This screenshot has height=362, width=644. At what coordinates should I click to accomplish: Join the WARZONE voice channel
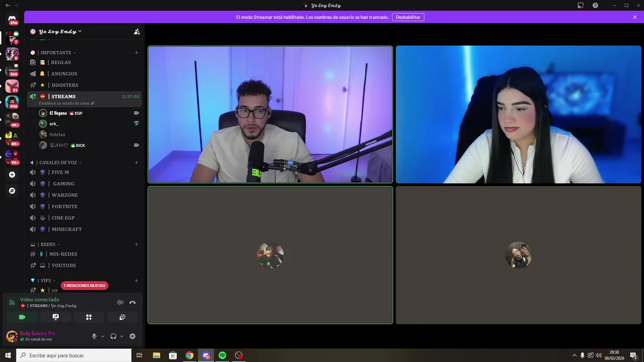tap(84, 195)
